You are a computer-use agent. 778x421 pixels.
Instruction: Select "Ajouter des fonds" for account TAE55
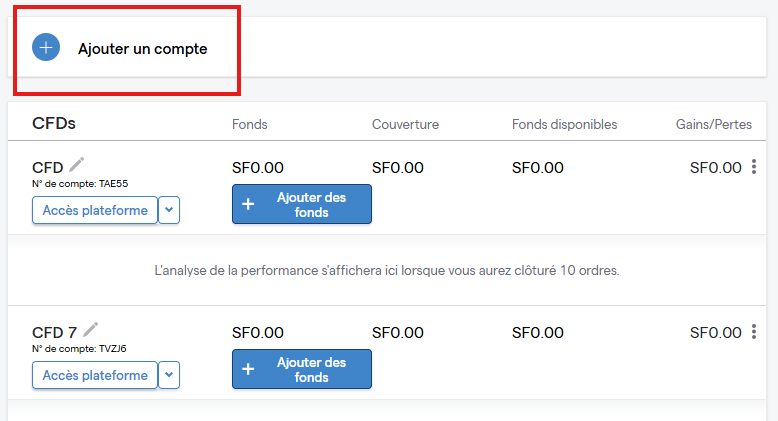[x=302, y=204]
